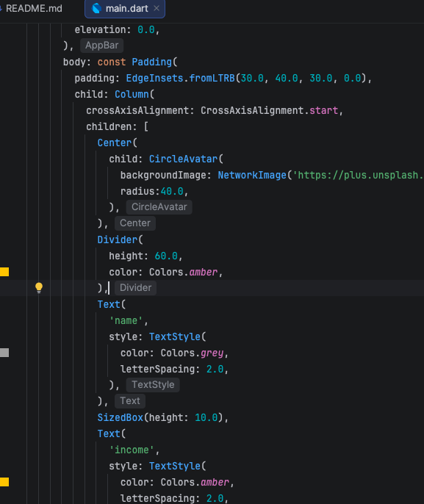
Task: Click the Text( opening above 'income'
Action: [x=112, y=433]
